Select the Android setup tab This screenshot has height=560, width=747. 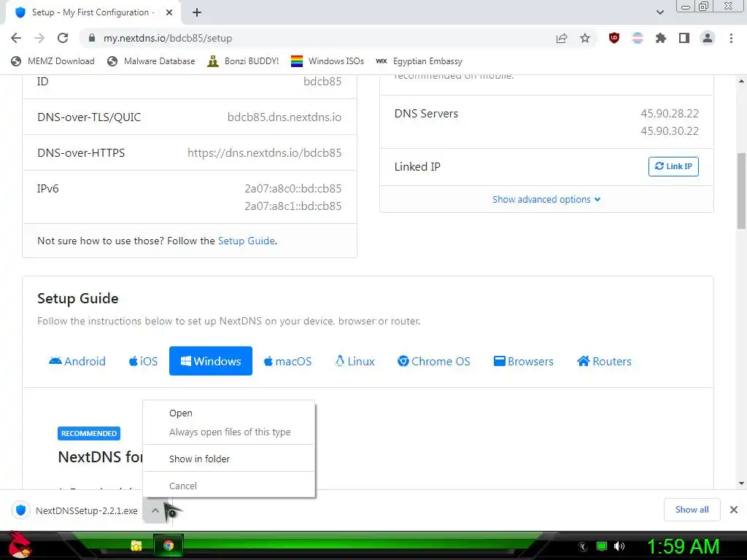pos(77,361)
